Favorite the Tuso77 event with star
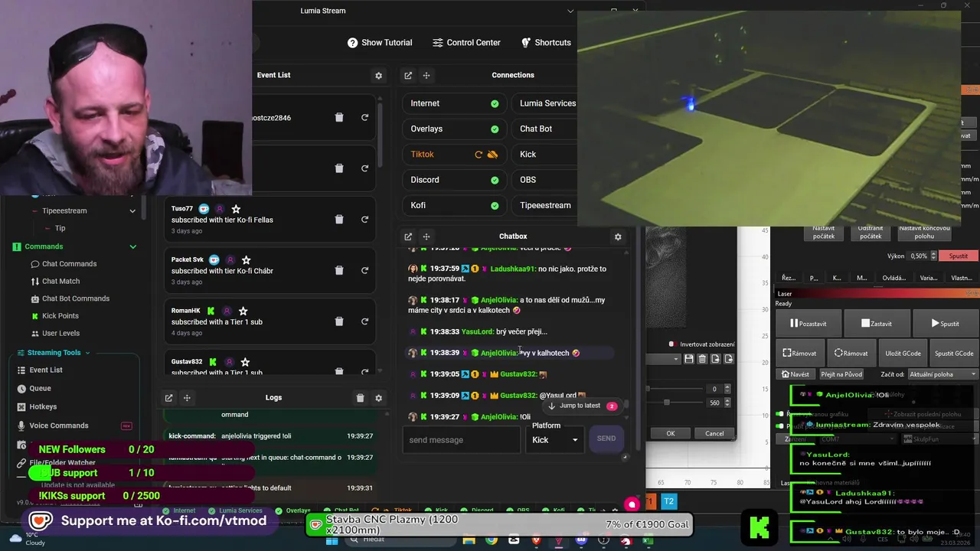Screen dimensions: 980x551 [x=236, y=209]
